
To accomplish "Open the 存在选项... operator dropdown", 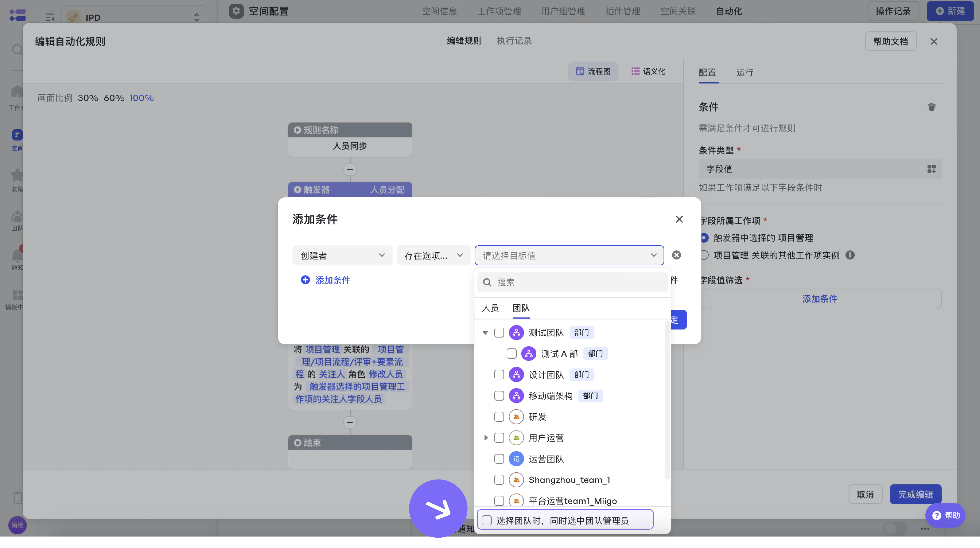I will 433,255.
